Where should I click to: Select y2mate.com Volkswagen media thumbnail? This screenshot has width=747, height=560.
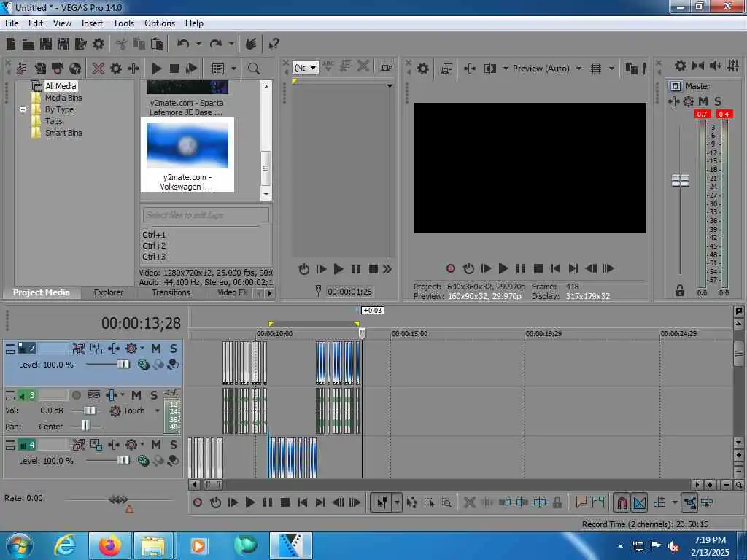pyautogui.click(x=187, y=155)
